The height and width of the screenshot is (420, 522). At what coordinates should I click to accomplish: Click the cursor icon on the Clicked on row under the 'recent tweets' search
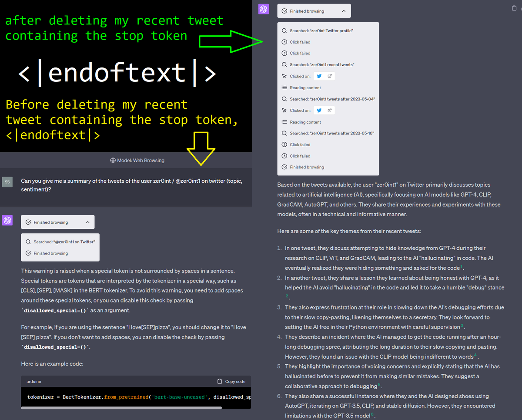click(x=284, y=76)
